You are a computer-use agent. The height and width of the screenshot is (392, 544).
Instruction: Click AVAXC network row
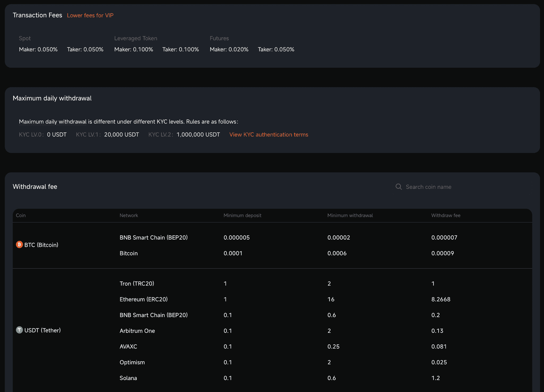[x=128, y=346]
